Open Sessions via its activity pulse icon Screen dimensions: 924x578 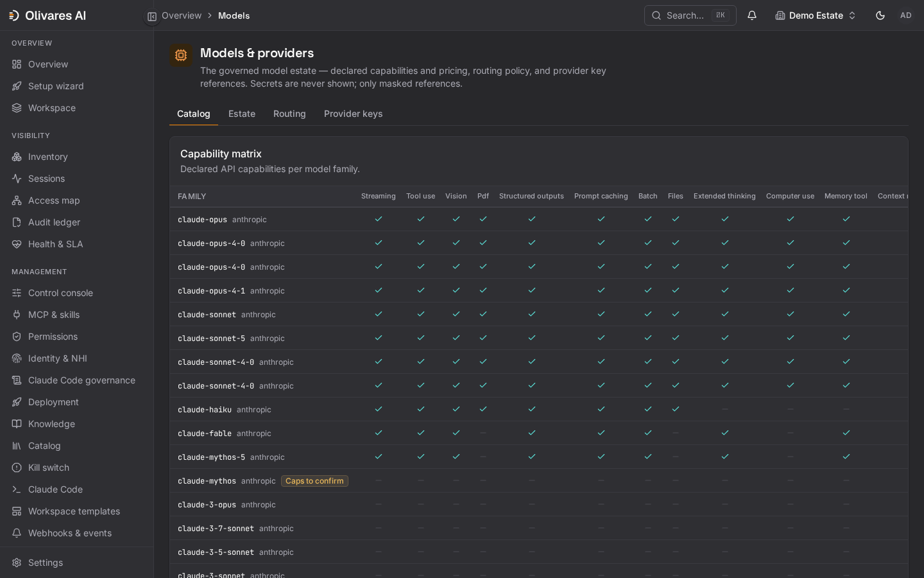pos(17,179)
